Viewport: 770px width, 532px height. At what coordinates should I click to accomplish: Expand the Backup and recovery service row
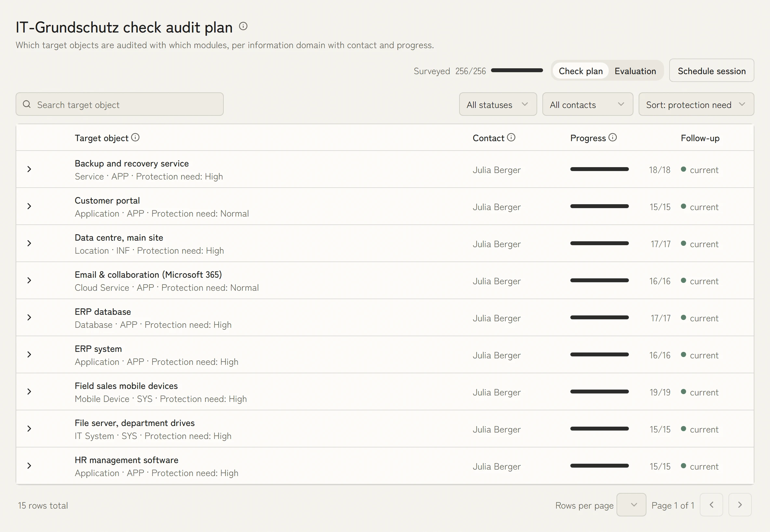click(x=29, y=169)
